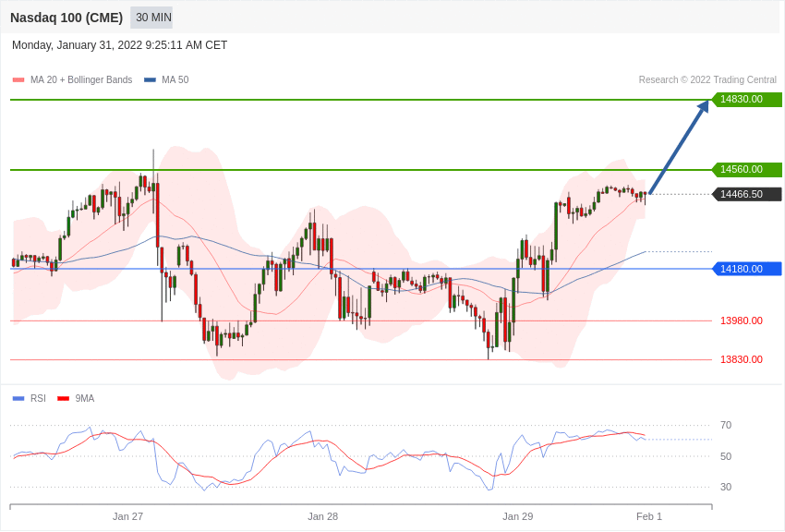The image size is (785, 532).
Task: Click the MA 50 legend label
Action: [x=175, y=79]
